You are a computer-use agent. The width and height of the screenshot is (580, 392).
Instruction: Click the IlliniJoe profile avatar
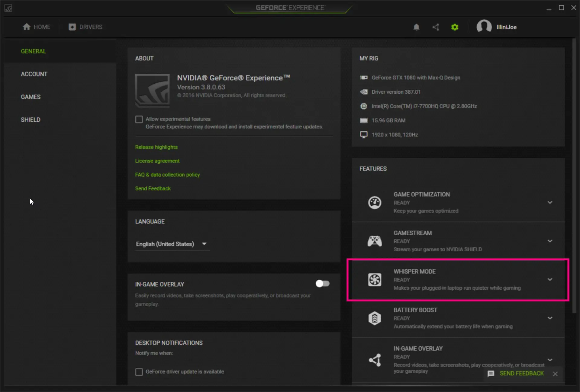click(484, 27)
